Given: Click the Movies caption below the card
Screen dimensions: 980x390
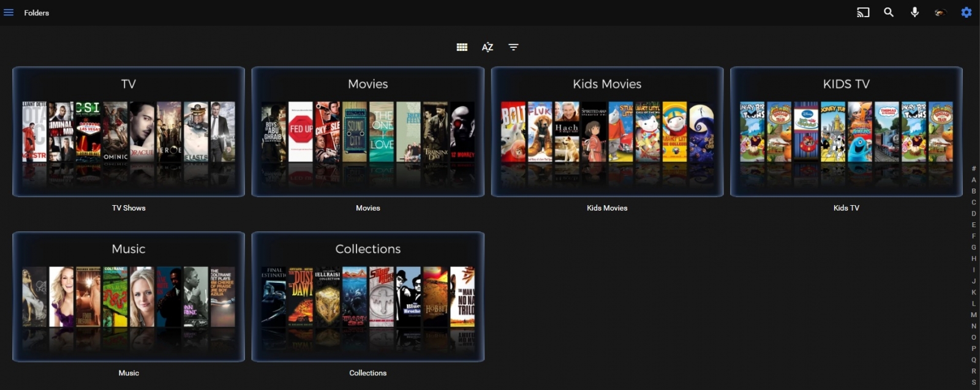Looking at the screenshot, I should pos(368,208).
